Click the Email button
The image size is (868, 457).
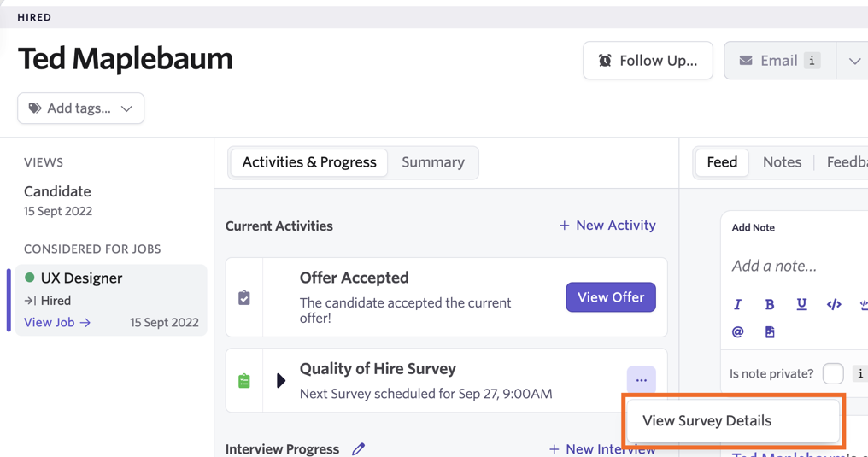(780, 61)
